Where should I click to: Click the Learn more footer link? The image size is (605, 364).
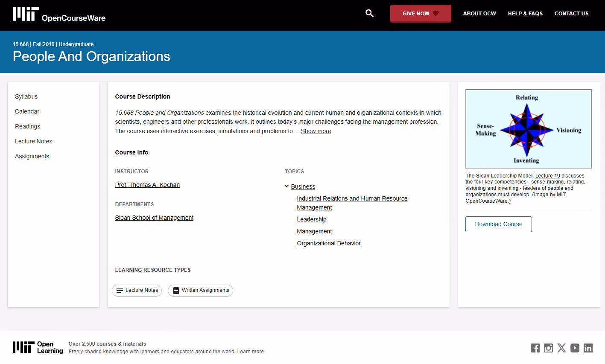tap(251, 352)
